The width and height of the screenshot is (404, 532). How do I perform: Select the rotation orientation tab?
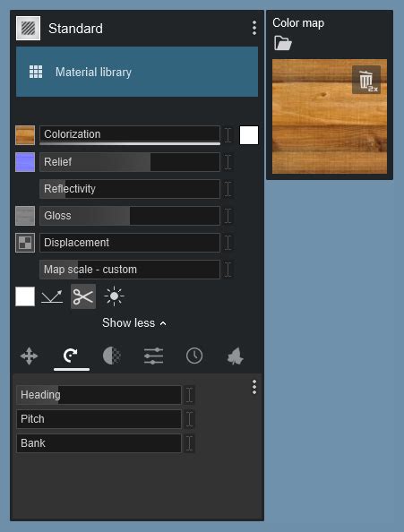coord(71,356)
